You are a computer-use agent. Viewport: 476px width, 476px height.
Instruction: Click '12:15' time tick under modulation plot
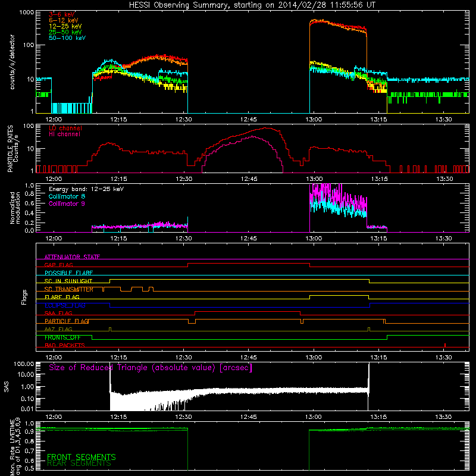118,239
